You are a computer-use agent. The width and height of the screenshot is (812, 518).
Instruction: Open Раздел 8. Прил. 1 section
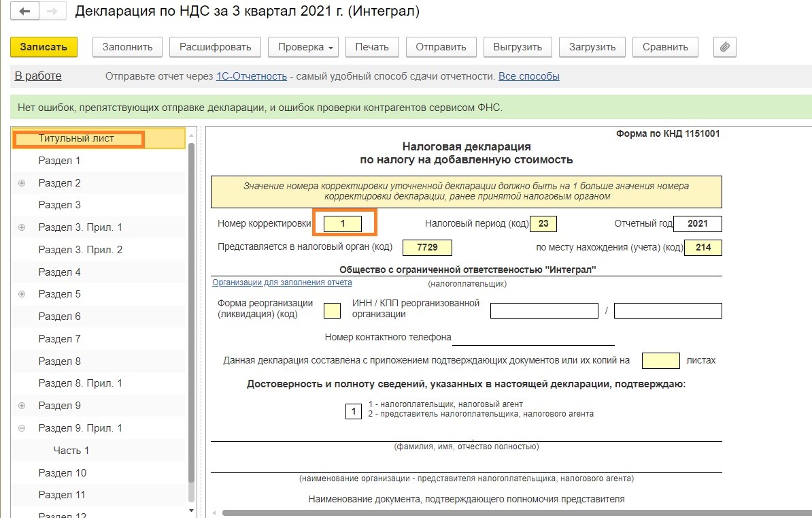[x=99, y=383]
